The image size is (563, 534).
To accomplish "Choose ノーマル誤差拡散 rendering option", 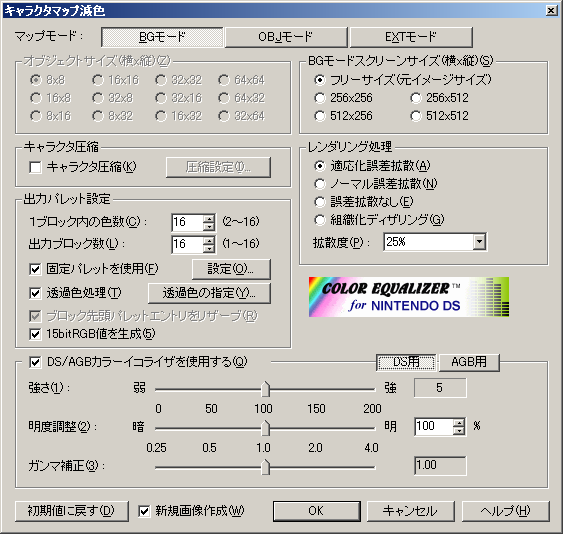I will tap(320, 184).
